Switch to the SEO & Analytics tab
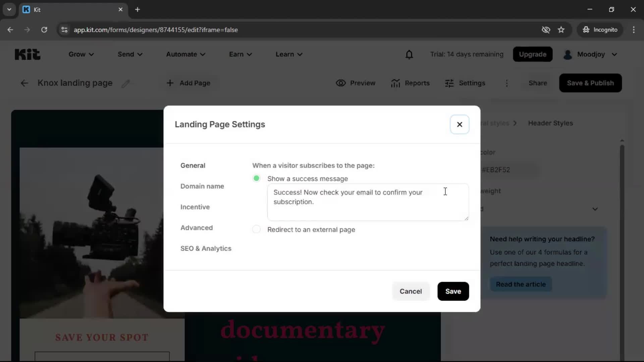The width and height of the screenshot is (644, 362). (206, 248)
